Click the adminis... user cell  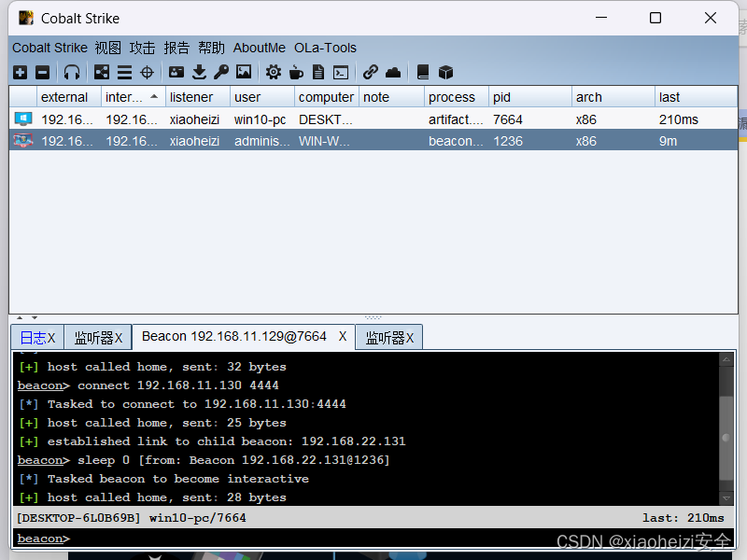pyautogui.click(x=261, y=142)
